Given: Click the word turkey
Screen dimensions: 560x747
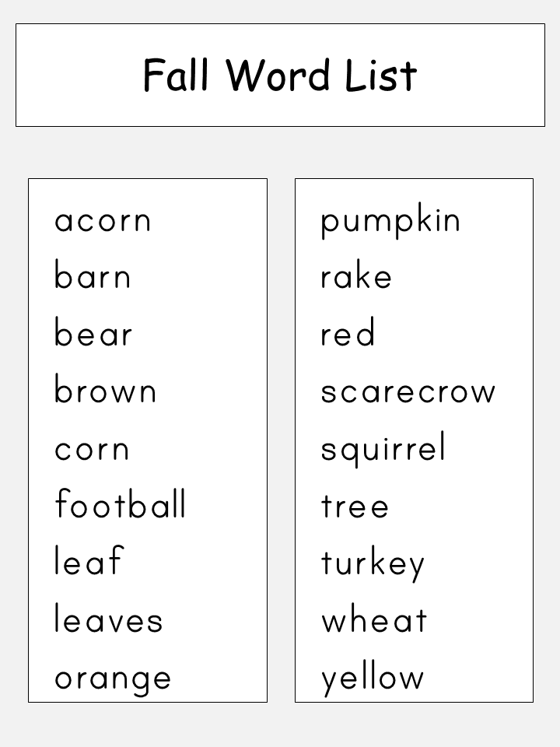Looking at the screenshot, I should point(373,563).
